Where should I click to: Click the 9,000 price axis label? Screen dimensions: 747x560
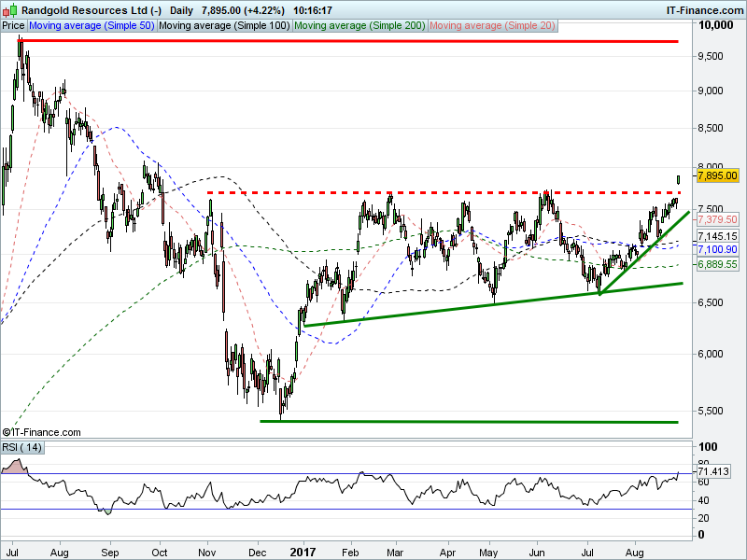tap(711, 91)
